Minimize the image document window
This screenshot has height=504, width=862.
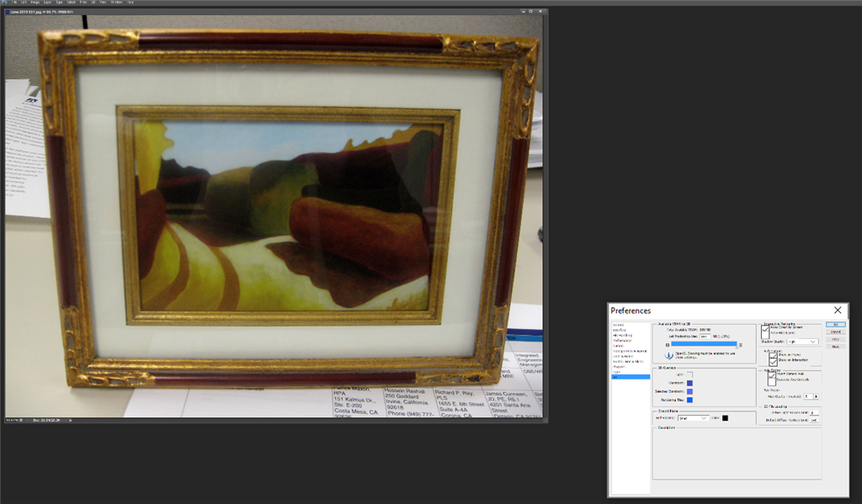[524, 11]
